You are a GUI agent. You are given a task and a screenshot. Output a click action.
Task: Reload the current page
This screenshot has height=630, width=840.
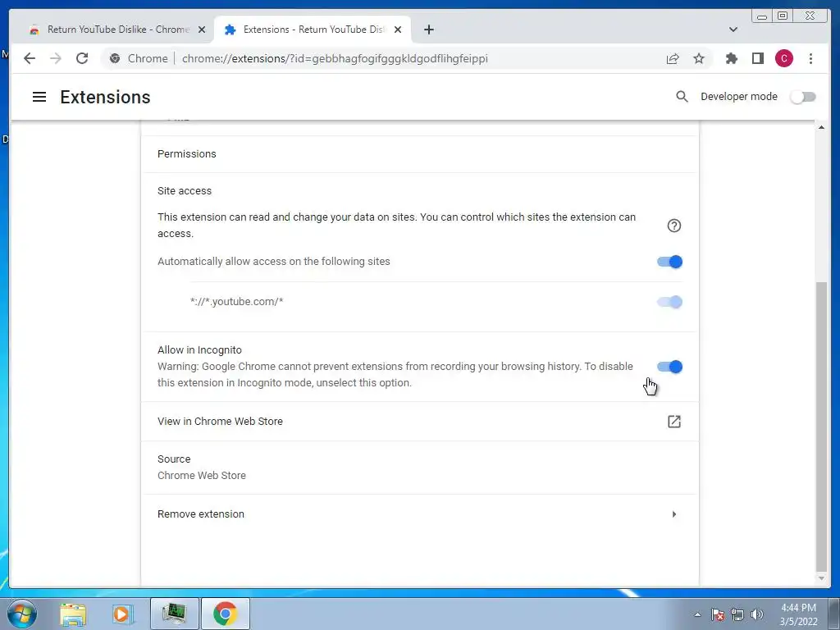pyautogui.click(x=82, y=58)
